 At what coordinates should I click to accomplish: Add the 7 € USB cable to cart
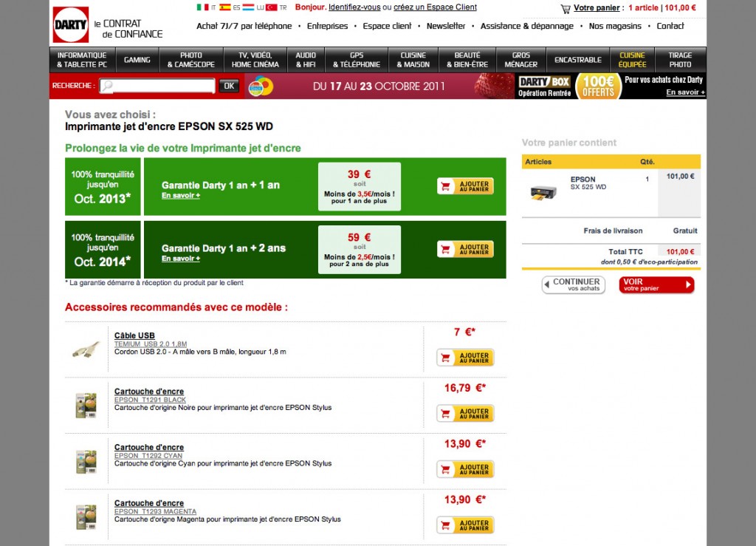(465, 358)
